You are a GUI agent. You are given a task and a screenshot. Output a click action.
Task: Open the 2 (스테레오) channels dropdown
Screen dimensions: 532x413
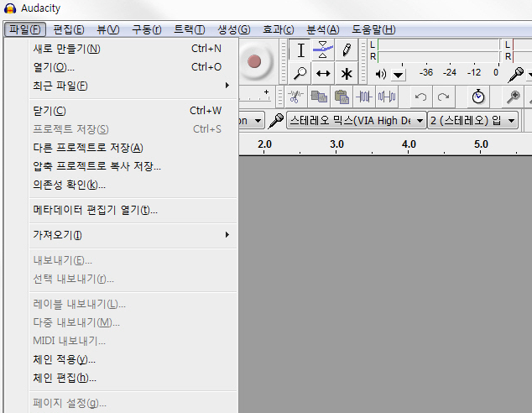click(472, 121)
